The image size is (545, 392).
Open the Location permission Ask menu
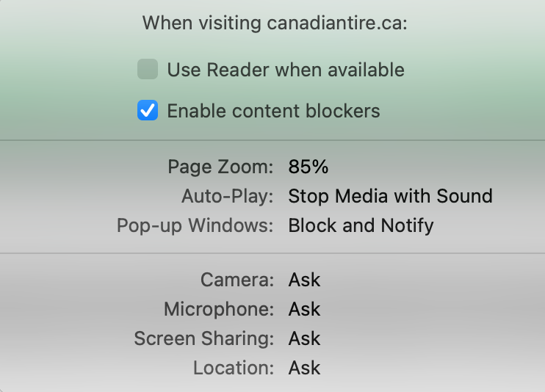pyautogui.click(x=304, y=367)
